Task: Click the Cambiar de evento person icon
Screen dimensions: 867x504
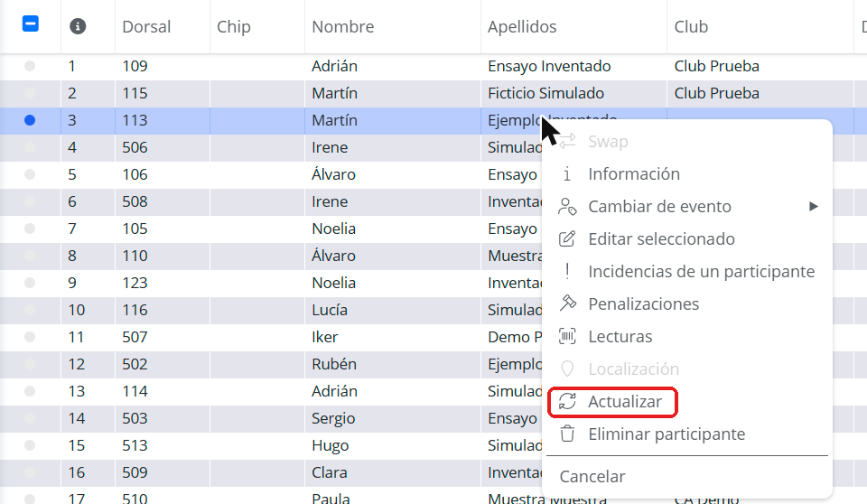Action: 567,206
